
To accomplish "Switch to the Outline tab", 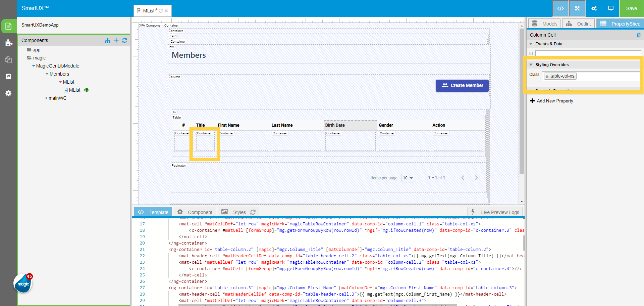I will point(579,24).
